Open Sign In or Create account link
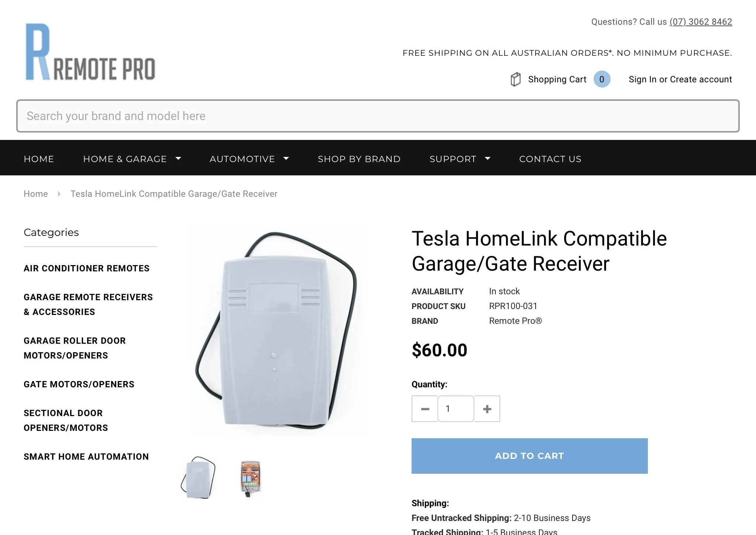This screenshot has height=535, width=756. click(x=680, y=79)
